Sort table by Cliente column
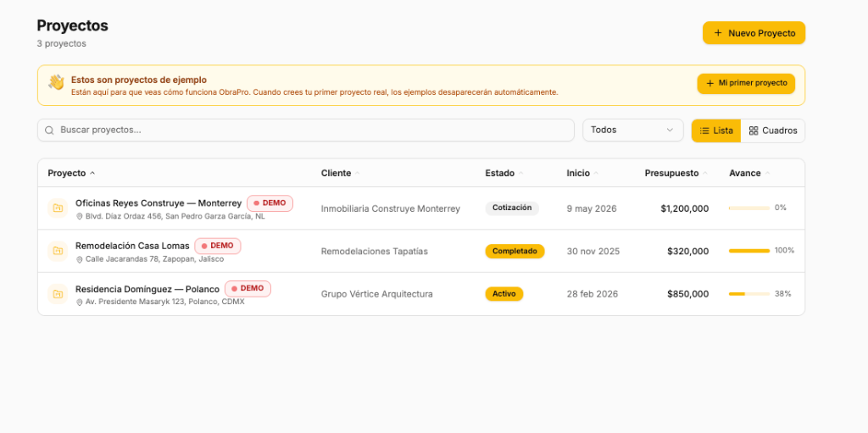Image resolution: width=868 pixels, height=433 pixels. point(340,174)
